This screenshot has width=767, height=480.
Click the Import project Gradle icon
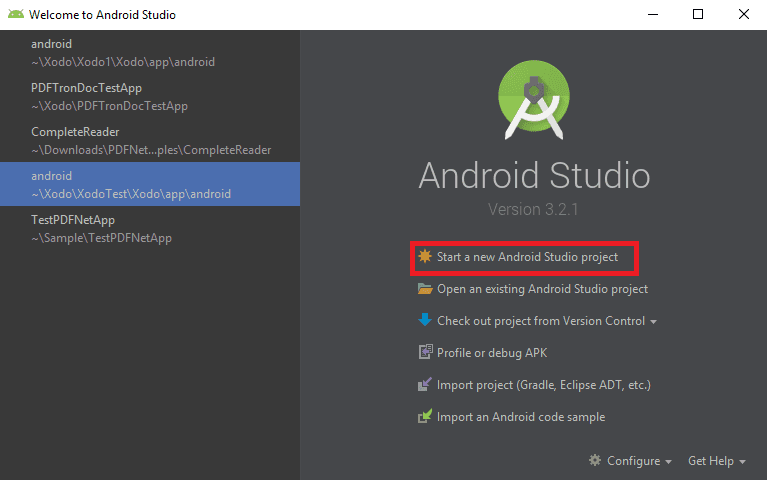tap(425, 385)
